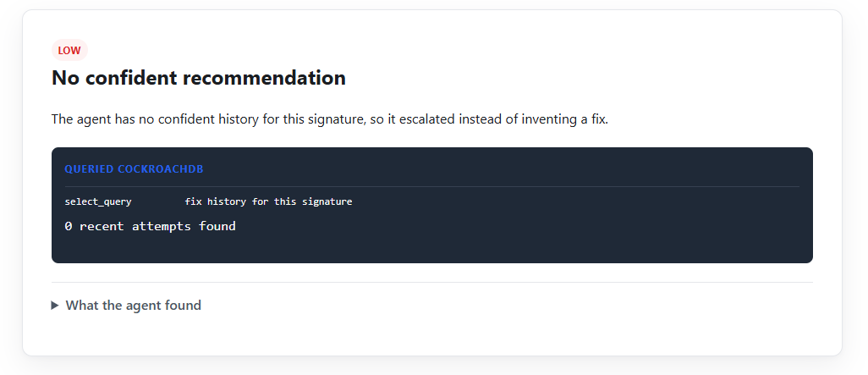Click the number 0 in the attempts result
Viewport: 868px width, 375px height.
[68, 226]
